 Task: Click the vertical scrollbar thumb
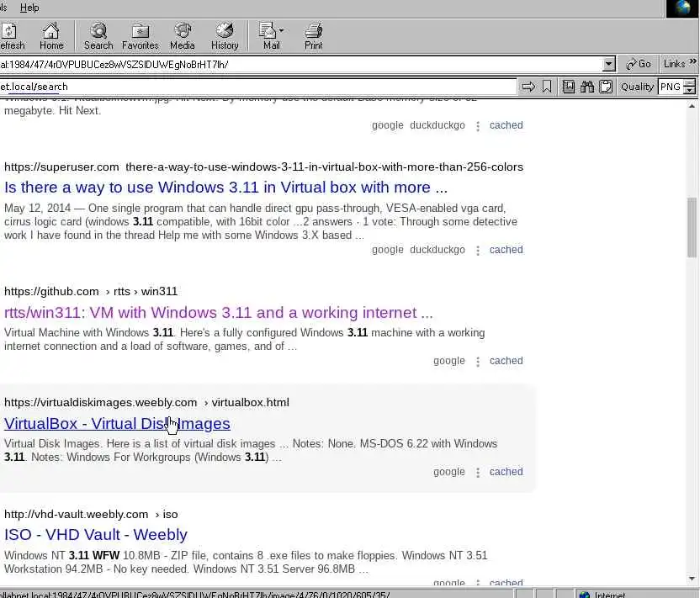click(x=692, y=227)
